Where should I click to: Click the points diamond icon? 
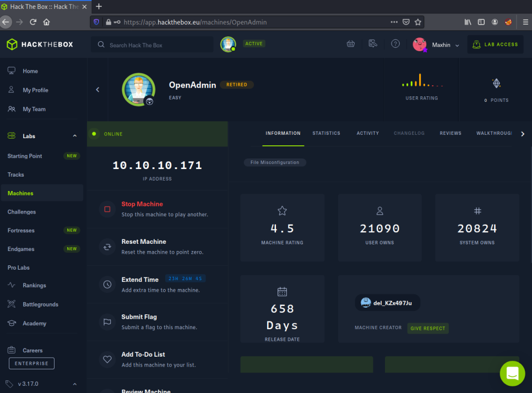(x=496, y=83)
